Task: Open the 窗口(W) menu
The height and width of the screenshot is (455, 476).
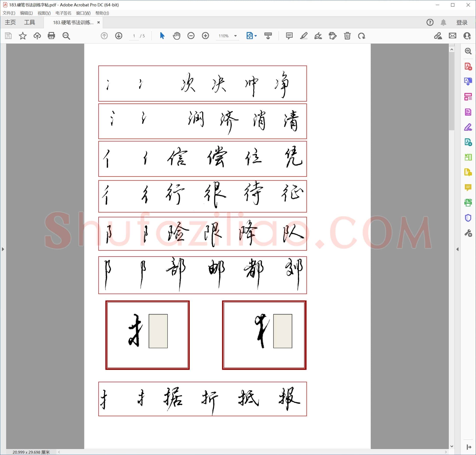Action: tap(83, 13)
